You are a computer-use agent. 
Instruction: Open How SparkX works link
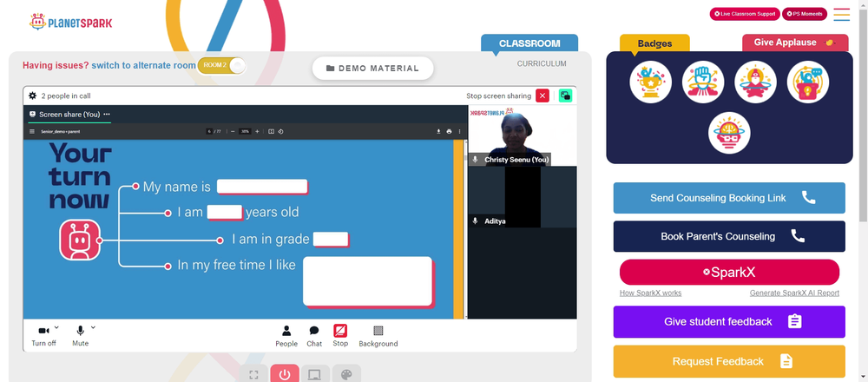coord(650,293)
